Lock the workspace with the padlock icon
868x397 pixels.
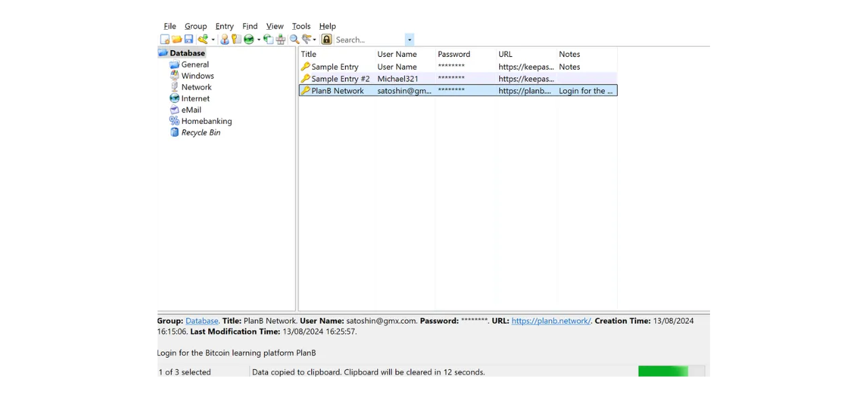coord(326,39)
